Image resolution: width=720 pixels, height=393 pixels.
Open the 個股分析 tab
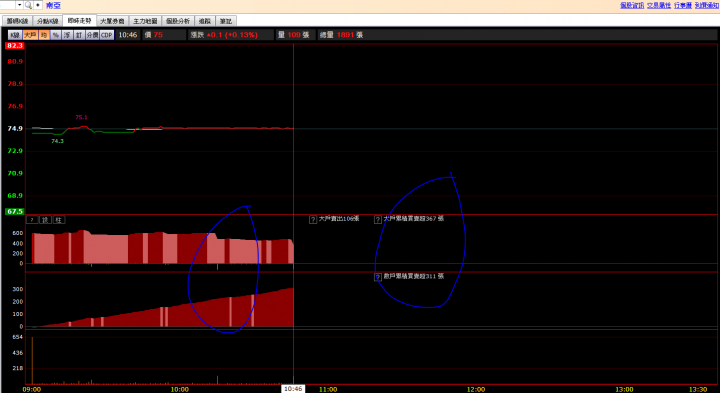click(178, 21)
